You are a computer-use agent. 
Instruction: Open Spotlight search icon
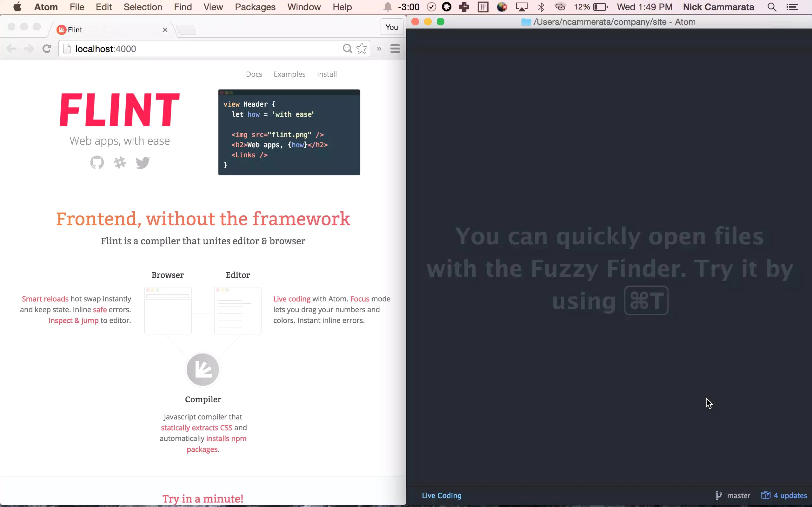[772, 7]
